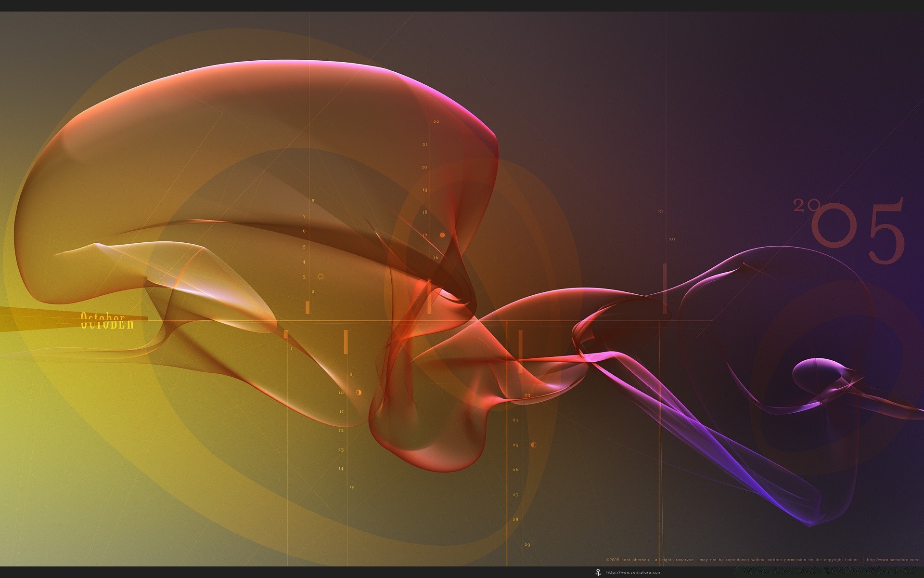
Task: Click the semafore logo icon in bottom bar
Action: click(598, 572)
